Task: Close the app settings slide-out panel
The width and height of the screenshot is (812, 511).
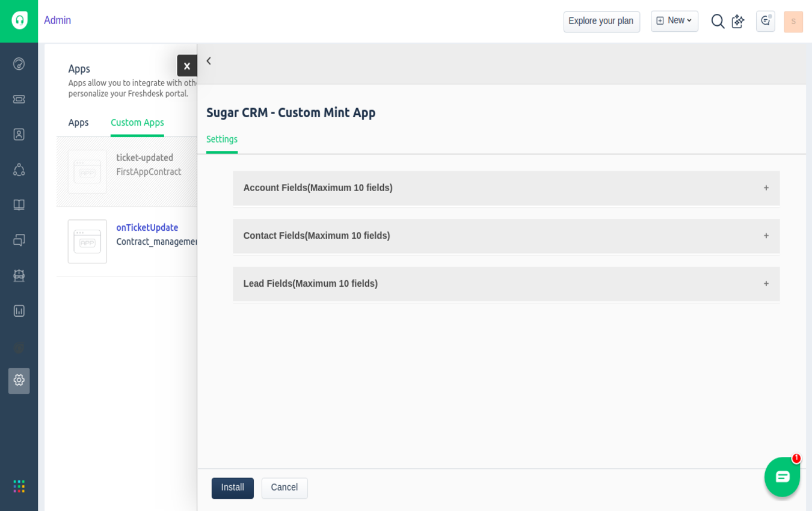Action: pos(187,66)
